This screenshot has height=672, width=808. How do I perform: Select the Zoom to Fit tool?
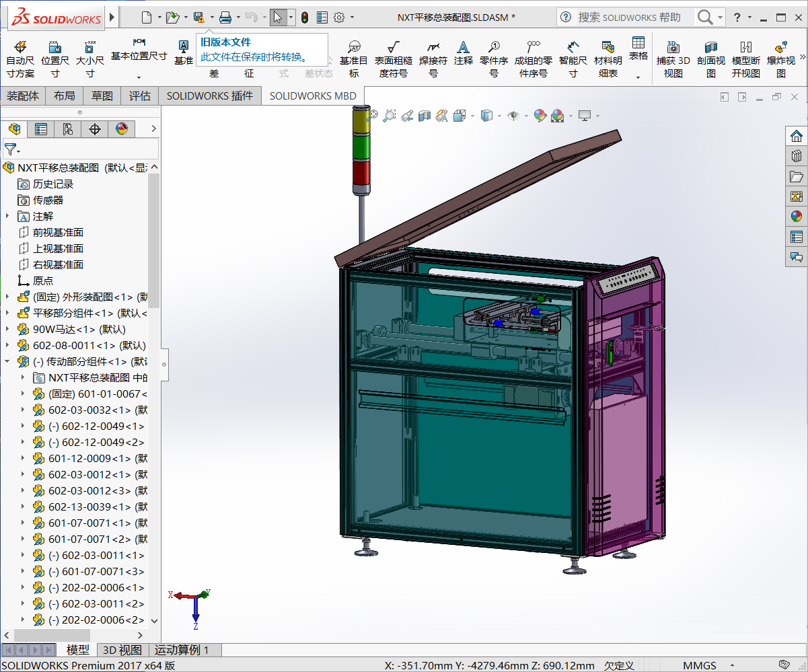pyautogui.click(x=374, y=116)
